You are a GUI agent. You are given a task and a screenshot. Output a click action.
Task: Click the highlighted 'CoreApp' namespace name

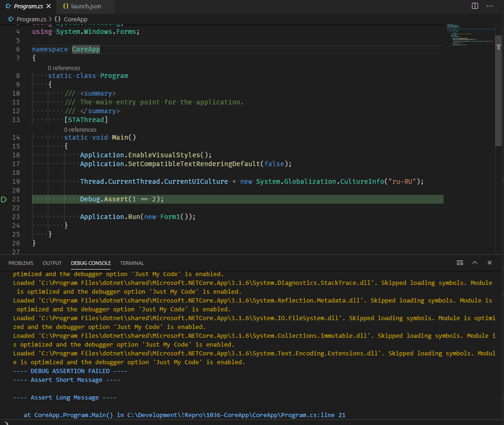tap(86, 49)
